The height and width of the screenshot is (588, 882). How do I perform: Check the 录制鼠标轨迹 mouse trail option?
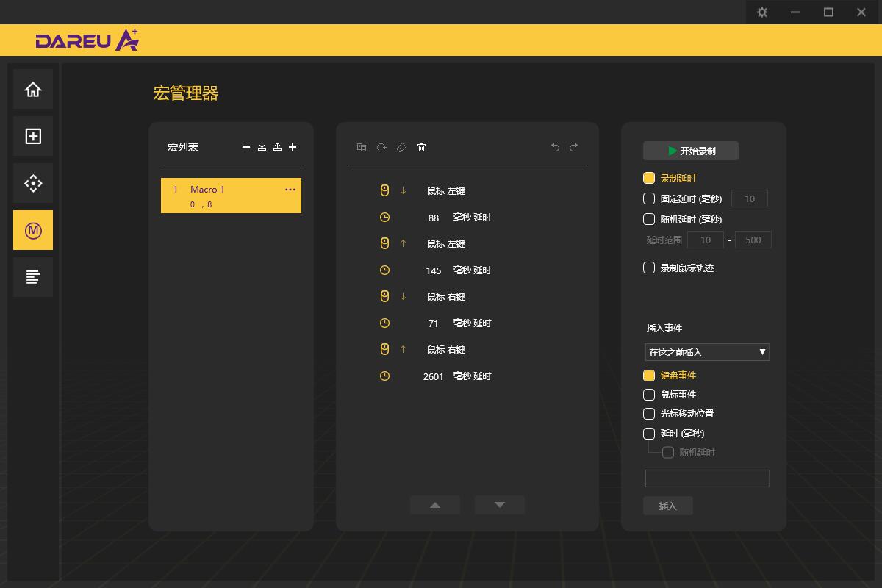[649, 268]
